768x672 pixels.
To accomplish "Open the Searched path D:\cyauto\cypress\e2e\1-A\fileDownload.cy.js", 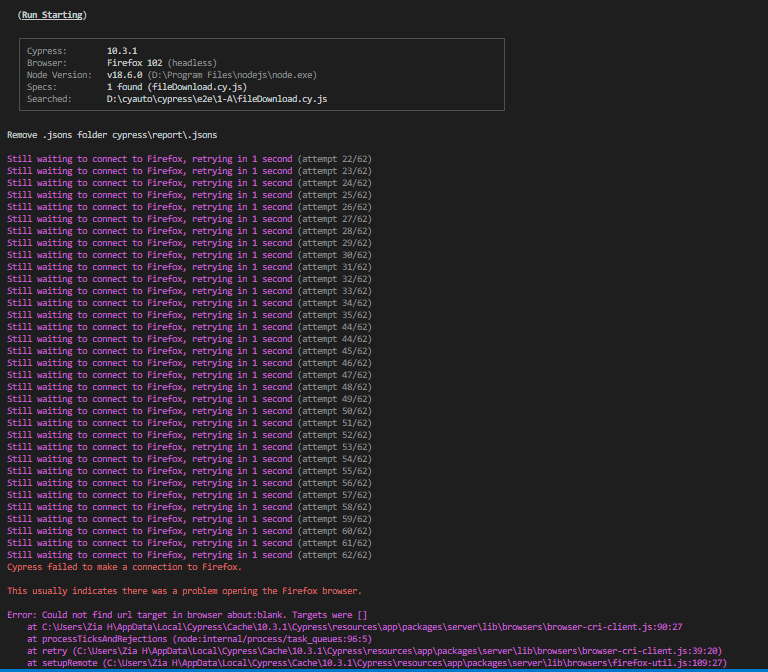I will click(217, 99).
